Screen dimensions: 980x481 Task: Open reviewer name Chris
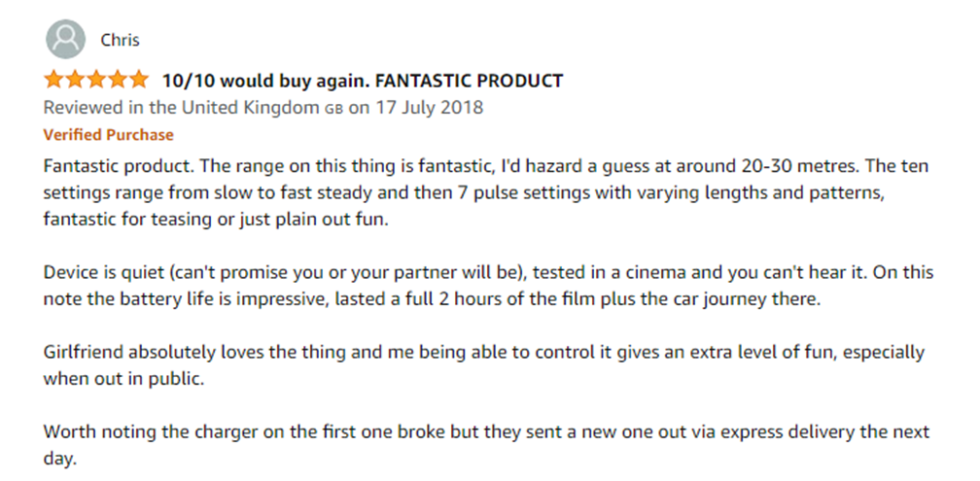(120, 40)
